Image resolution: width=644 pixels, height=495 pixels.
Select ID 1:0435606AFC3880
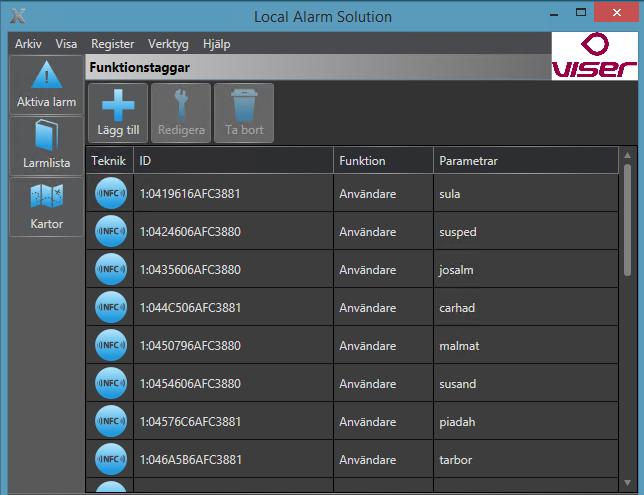[x=190, y=269]
